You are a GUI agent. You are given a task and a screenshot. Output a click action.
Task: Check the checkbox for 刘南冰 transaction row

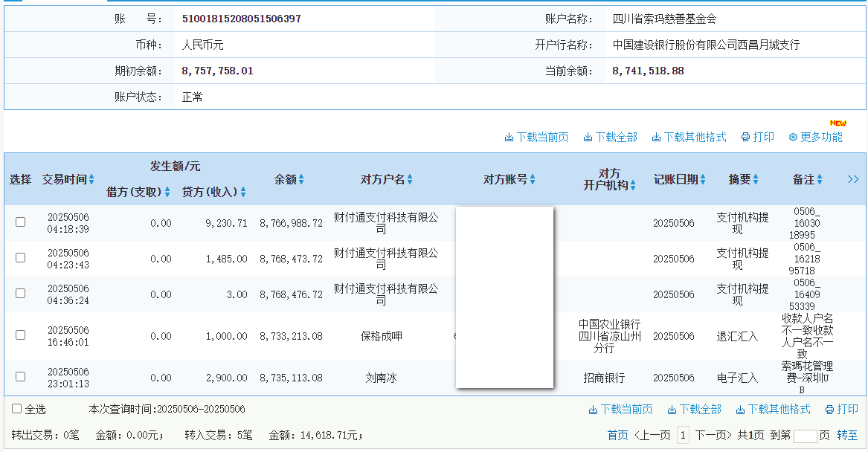tap(19, 377)
